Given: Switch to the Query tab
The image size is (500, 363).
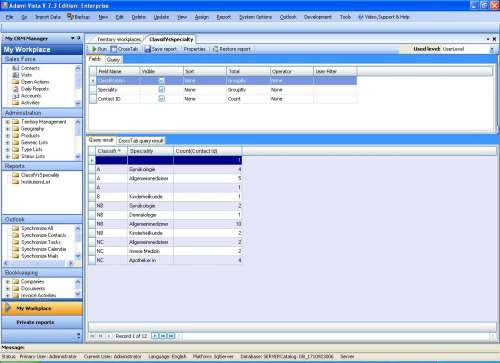Looking at the screenshot, I should click(x=113, y=60).
